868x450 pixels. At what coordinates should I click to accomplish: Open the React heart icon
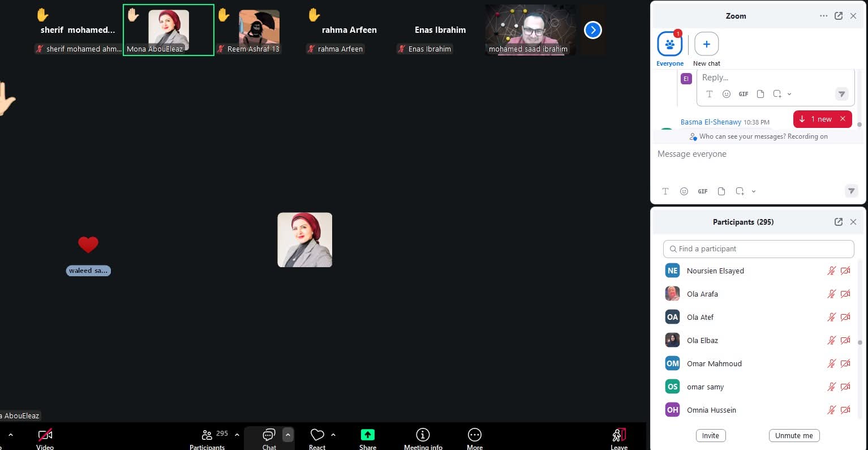tap(317, 435)
